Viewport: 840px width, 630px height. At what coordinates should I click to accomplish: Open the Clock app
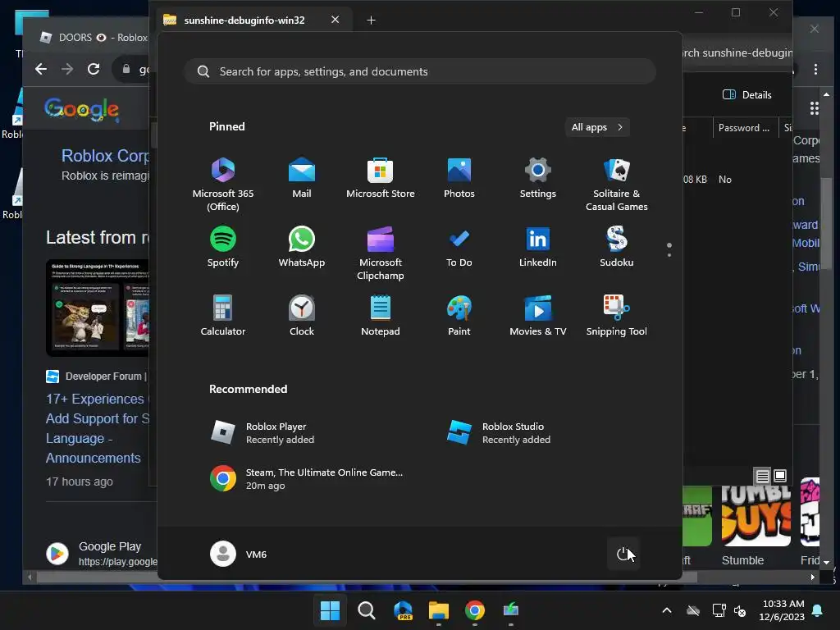pos(302,316)
